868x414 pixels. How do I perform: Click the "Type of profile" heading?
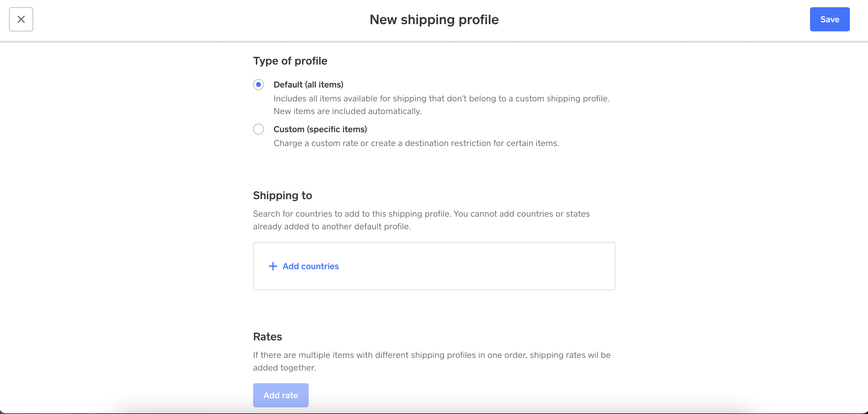[290, 61]
